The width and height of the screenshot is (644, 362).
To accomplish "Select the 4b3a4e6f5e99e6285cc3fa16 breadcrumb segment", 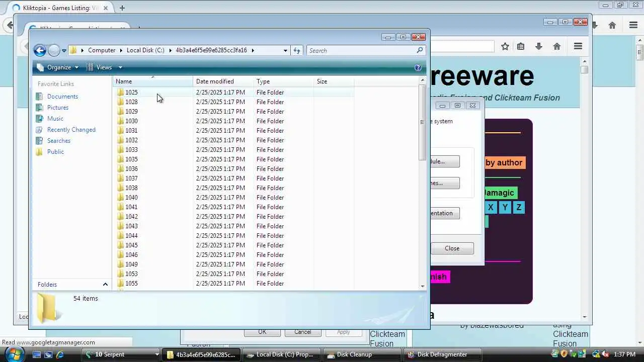I will [x=211, y=50].
